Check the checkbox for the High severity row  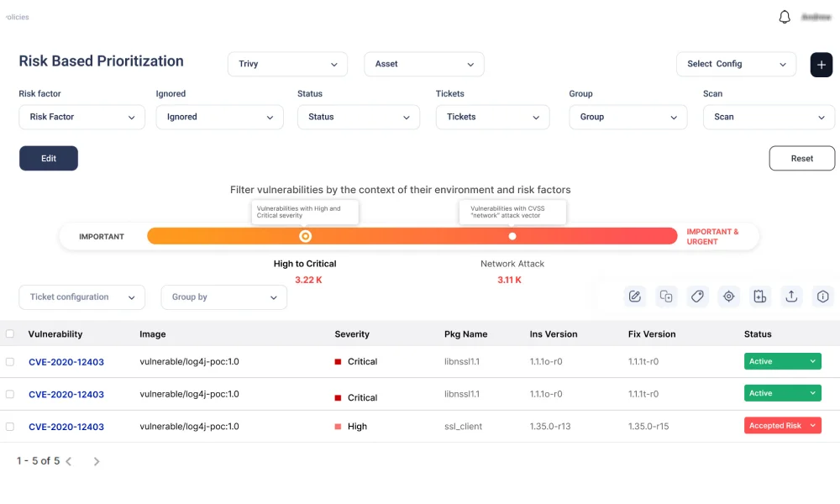(10, 427)
